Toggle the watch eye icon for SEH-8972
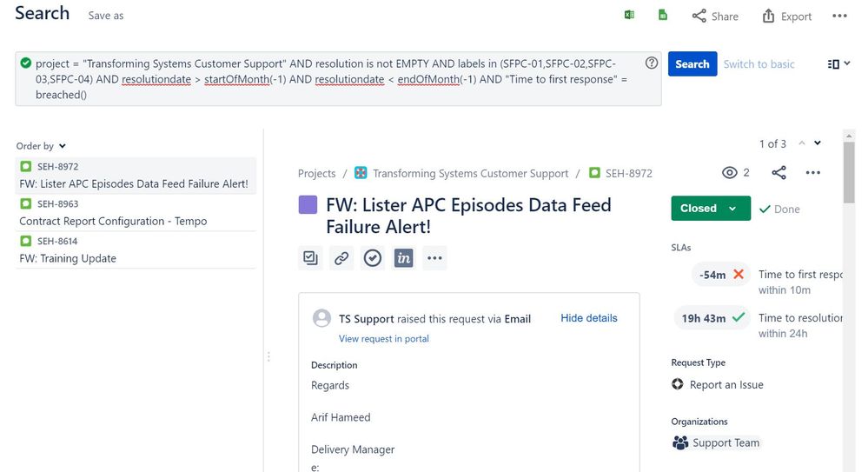The image size is (868, 472). [730, 172]
